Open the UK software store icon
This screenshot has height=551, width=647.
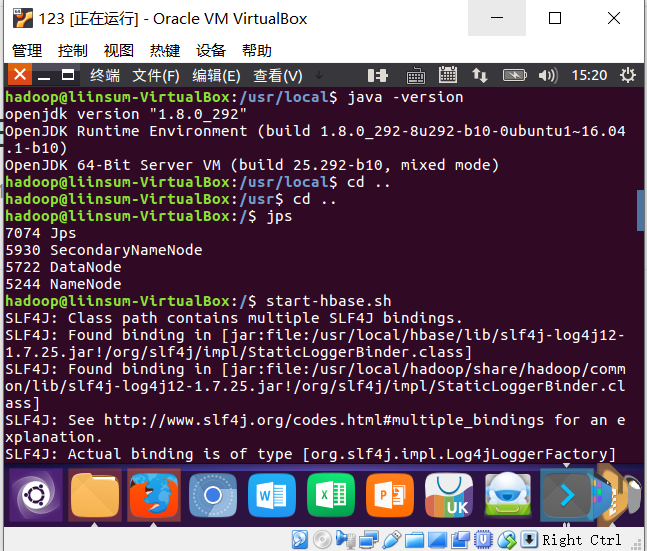click(x=449, y=495)
